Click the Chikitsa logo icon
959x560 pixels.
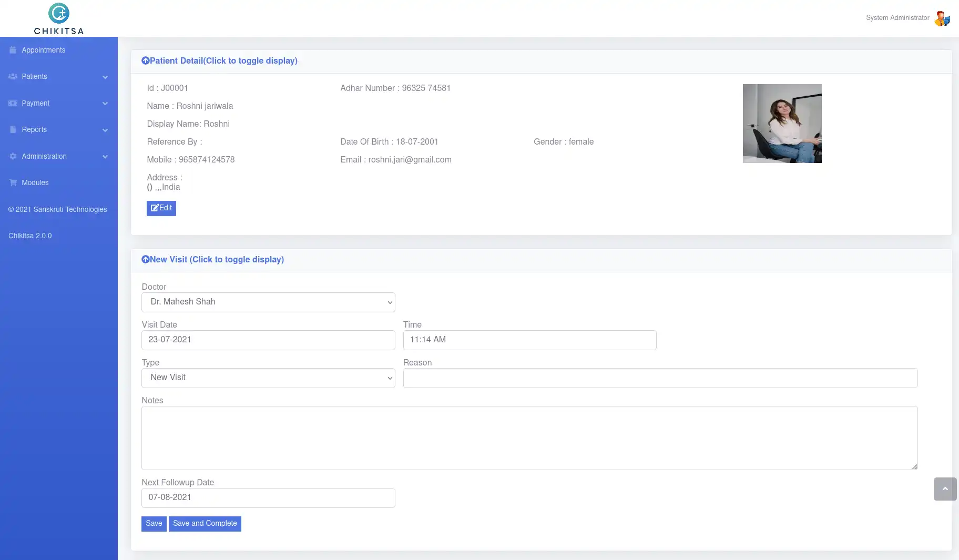click(59, 14)
